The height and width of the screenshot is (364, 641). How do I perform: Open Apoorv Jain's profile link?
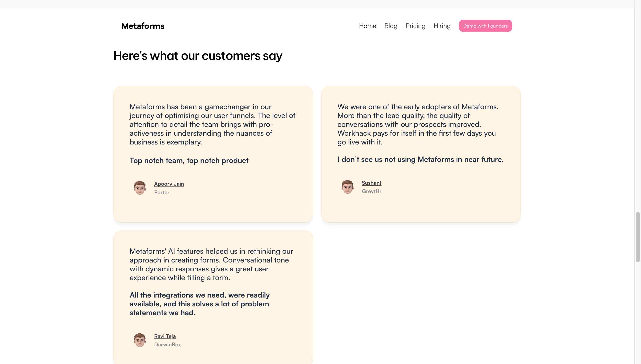click(169, 184)
